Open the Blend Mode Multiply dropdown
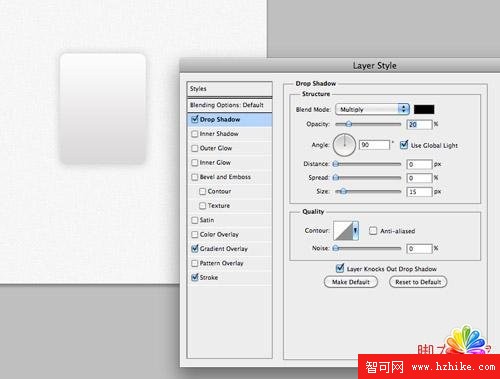The width and height of the screenshot is (500, 379). (x=372, y=109)
